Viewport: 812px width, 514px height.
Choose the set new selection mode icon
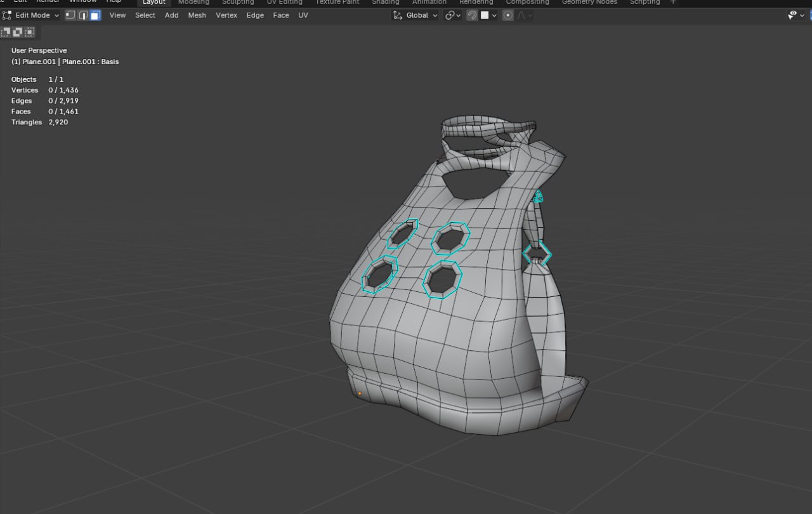tap(6, 32)
